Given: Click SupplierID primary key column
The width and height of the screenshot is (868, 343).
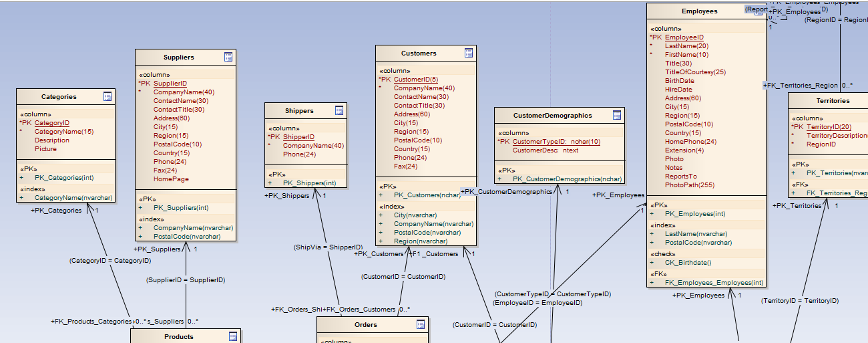Looking at the screenshot, I should [x=170, y=84].
